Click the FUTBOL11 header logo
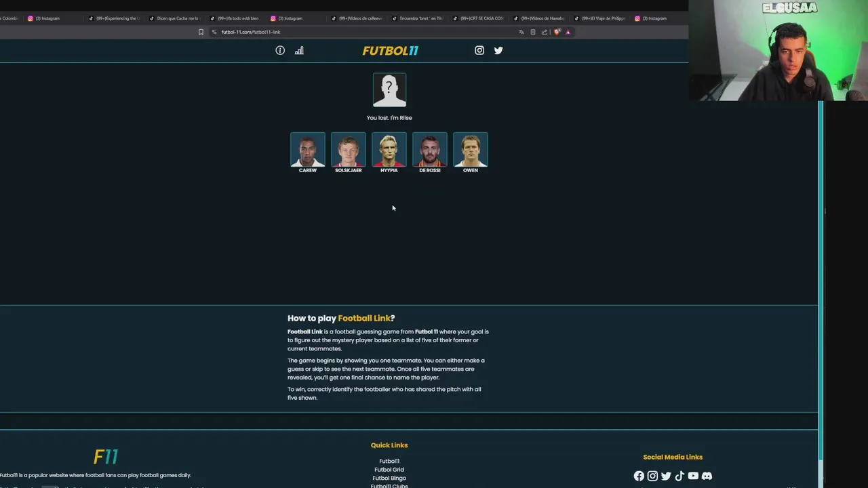The image size is (868, 488). coord(390,51)
